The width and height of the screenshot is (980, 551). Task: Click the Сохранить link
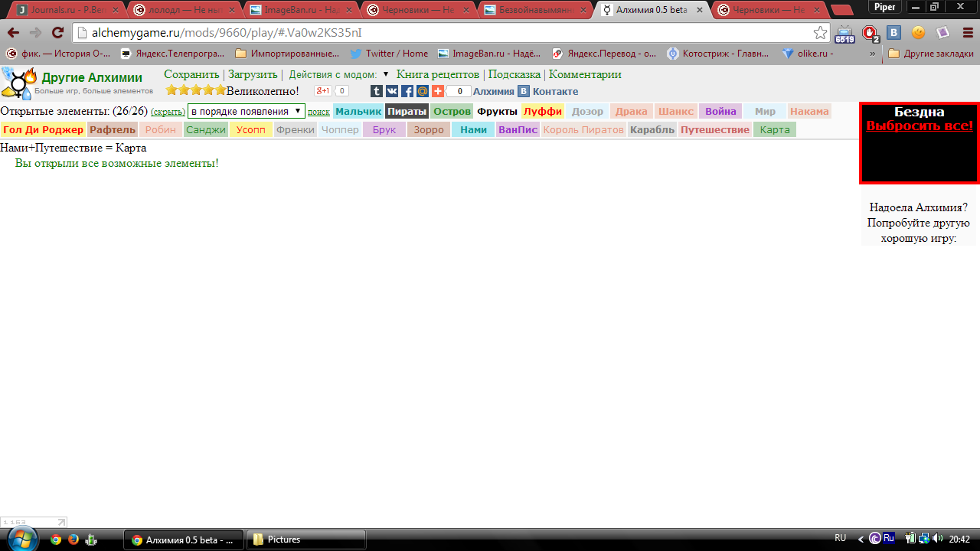pyautogui.click(x=191, y=74)
